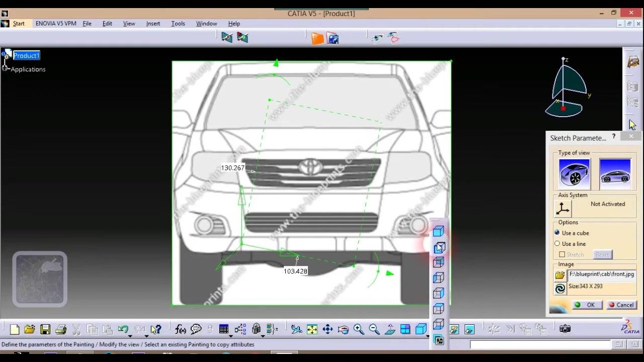
Task: Open the Formula f(x) tool
Action: 180,329
